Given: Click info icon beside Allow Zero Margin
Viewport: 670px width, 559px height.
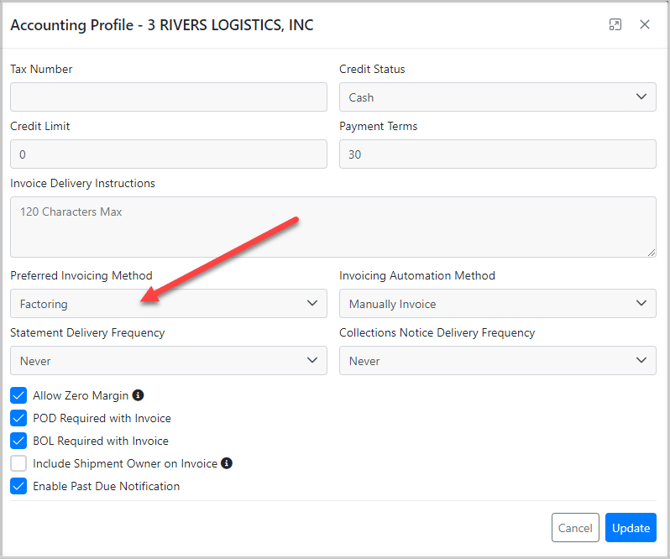Looking at the screenshot, I should pyautogui.click(x=138, y=396).
